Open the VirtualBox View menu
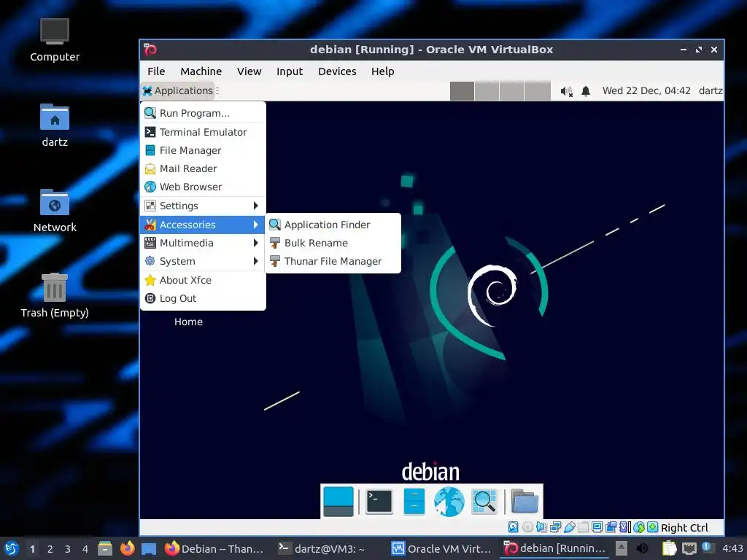Viewport: 747px width, 560px height. pos(249,71)
